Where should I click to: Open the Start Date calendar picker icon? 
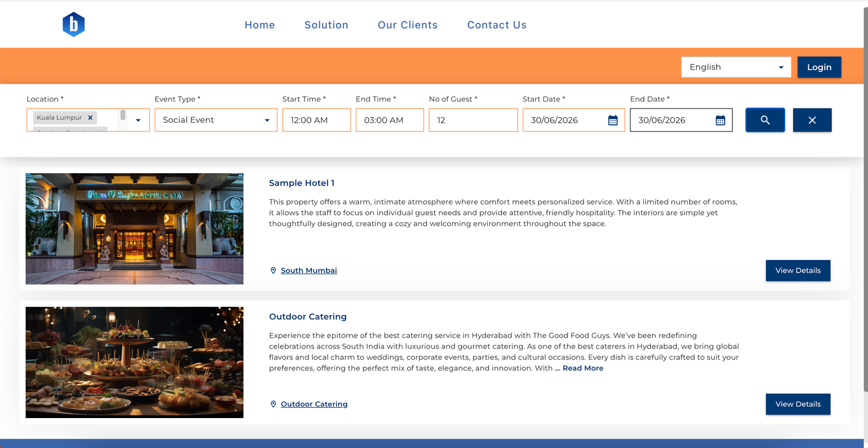pos(613,120)
